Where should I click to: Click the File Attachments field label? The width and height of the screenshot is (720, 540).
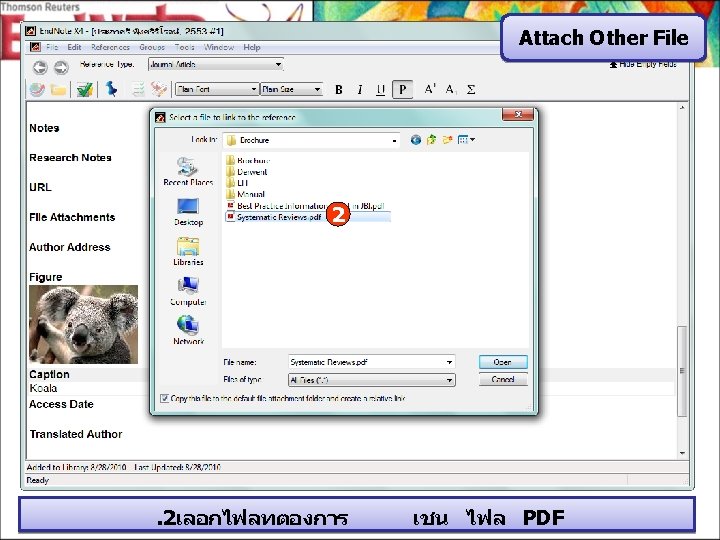(72, 217)
